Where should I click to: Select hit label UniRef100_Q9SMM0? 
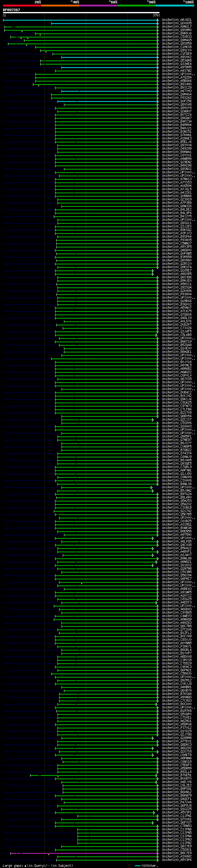click(x=177, y=30)
